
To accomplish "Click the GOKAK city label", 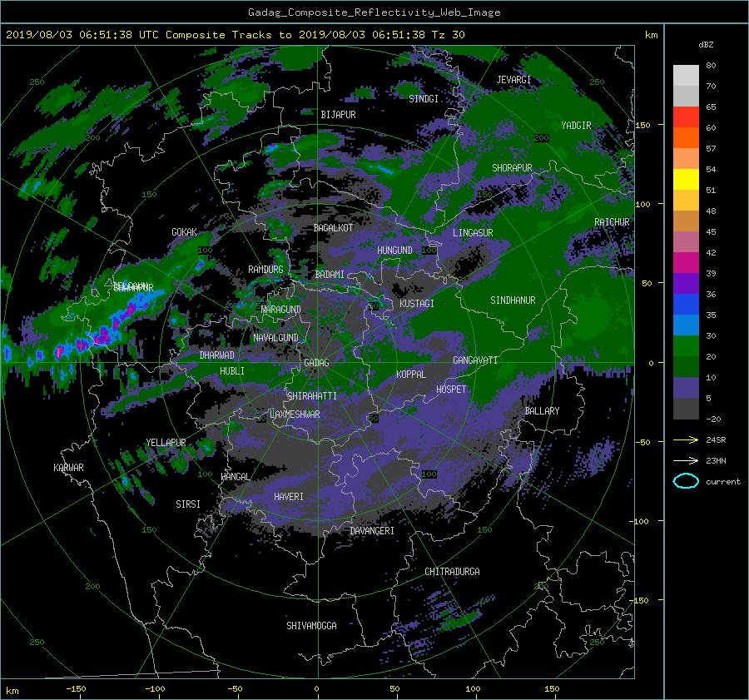I will [184, 232].
